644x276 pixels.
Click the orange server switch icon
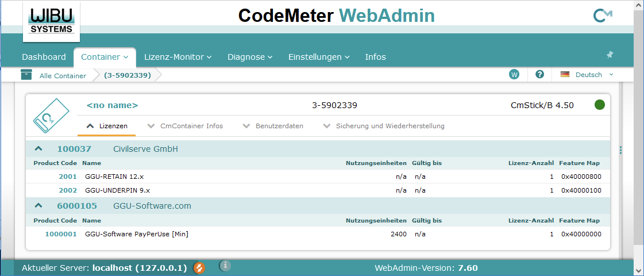coord(199,267)
